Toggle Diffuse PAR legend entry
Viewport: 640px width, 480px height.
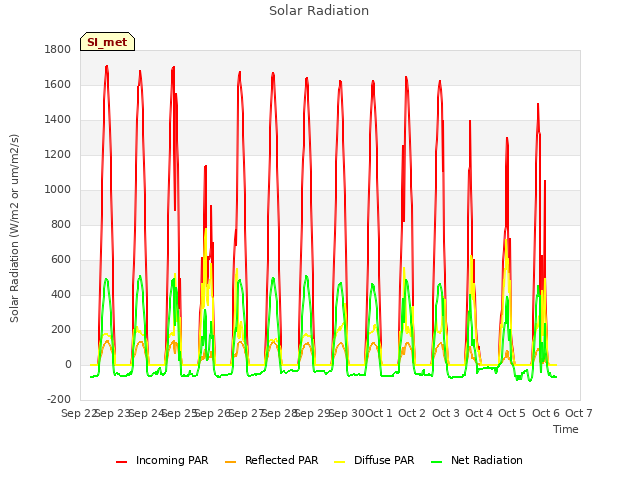[374, 460]
